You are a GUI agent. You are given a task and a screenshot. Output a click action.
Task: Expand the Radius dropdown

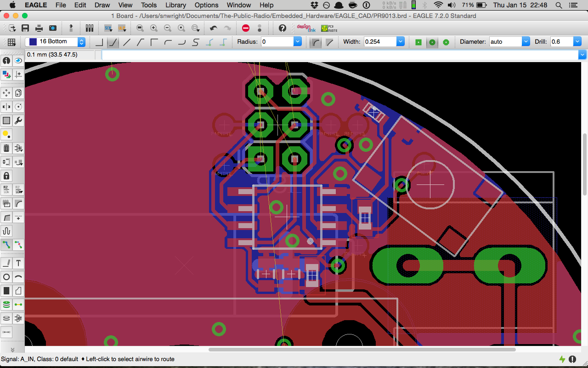click(297, 42)
